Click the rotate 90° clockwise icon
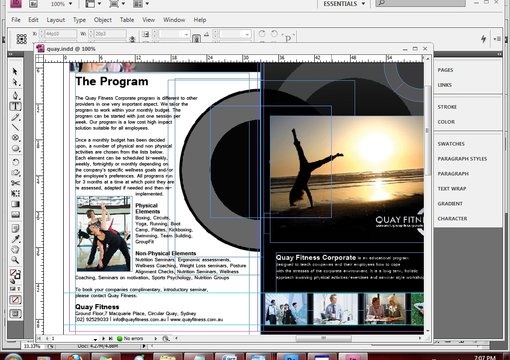This screenshot has width=510, height=360. point(262,34)
